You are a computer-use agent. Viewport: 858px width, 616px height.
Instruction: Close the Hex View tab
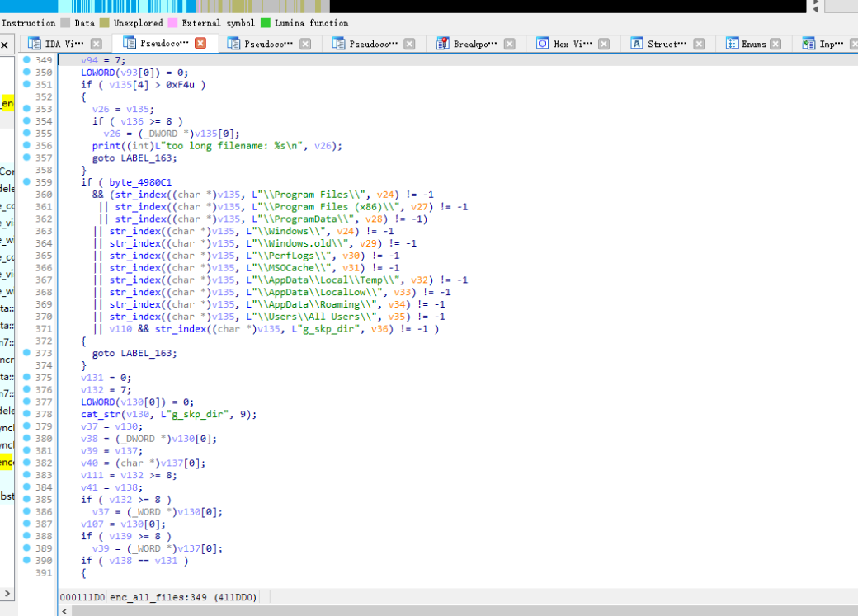tap(604, 44)
